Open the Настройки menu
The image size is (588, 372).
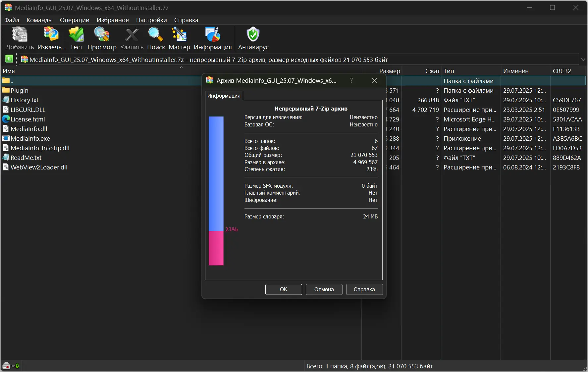pos(151,20)
